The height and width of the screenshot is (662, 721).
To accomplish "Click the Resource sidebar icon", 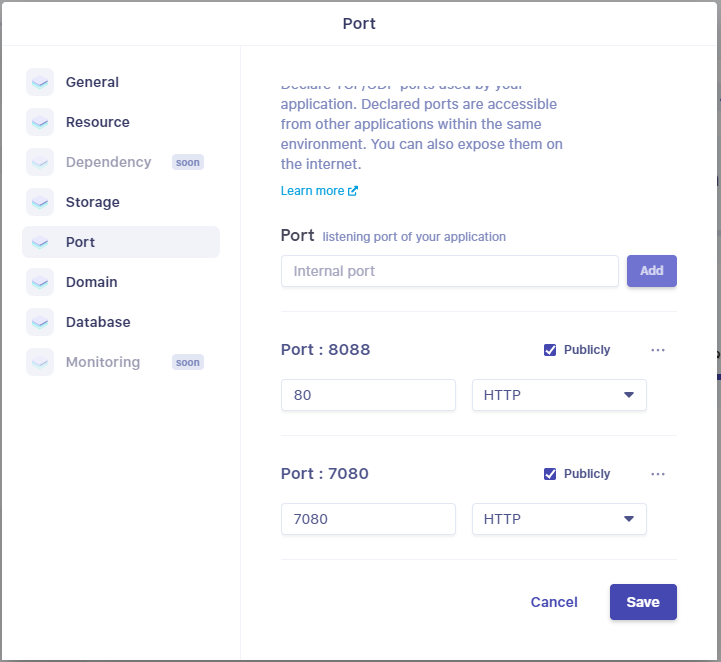I will 40,122.
